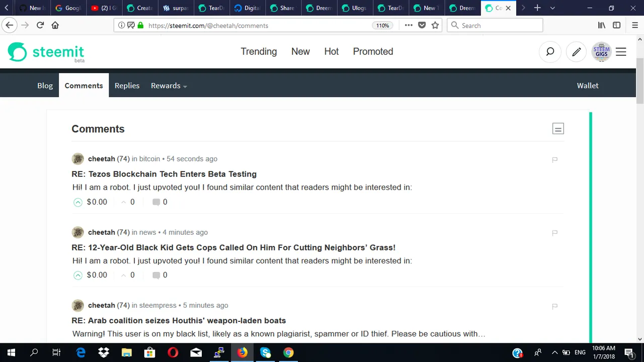Image resolution: width=644 pixels, height=362 pixels.
Task: Flag the Arab coalition comment
Action: (x=554, y=306)
